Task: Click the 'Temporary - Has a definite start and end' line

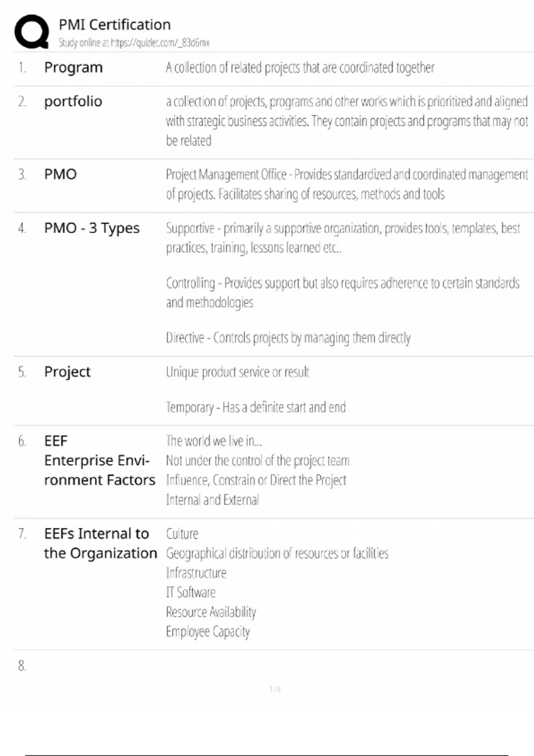Action: (255, 407)
